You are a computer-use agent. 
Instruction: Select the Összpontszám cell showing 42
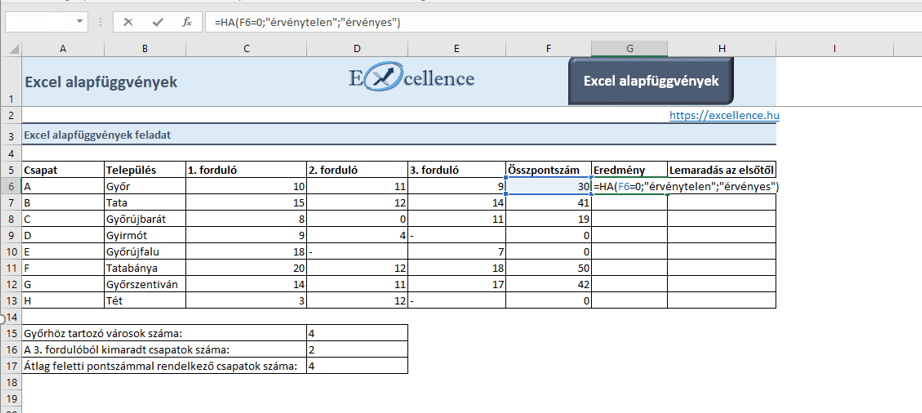(548, 284)
